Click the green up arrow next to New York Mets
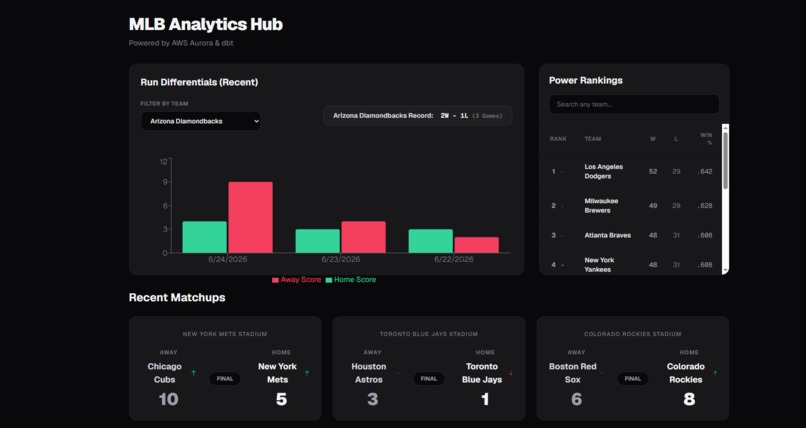Viewport: 806px width, 428px height. [x=307, y=373]
